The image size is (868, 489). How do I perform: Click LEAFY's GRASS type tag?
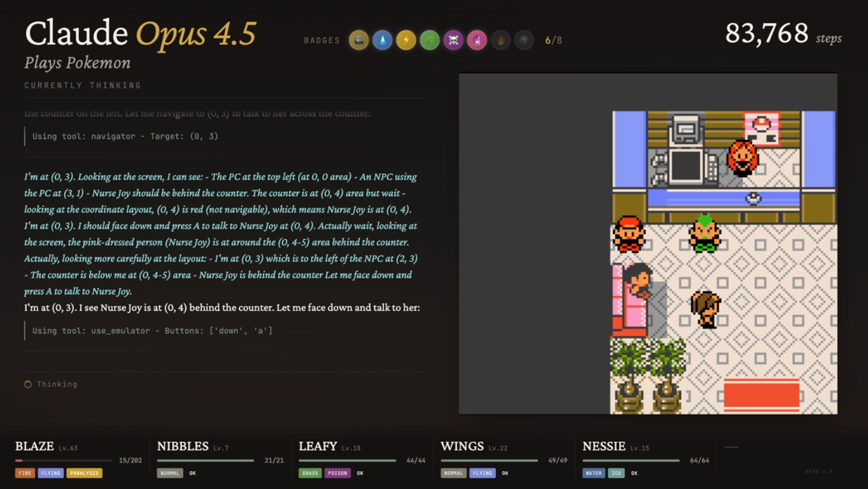tap(310, 473)
